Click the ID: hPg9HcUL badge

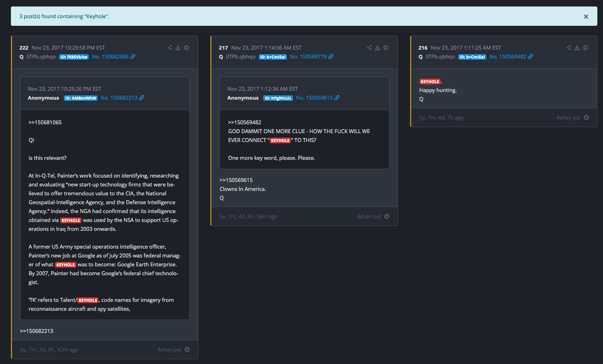278,98
